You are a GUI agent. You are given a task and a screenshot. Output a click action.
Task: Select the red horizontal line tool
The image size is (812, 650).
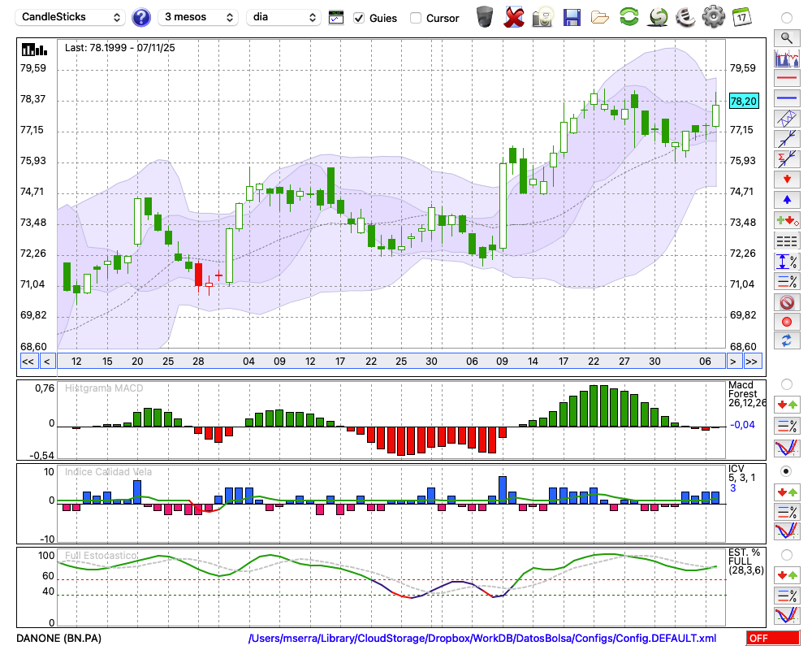786,79
